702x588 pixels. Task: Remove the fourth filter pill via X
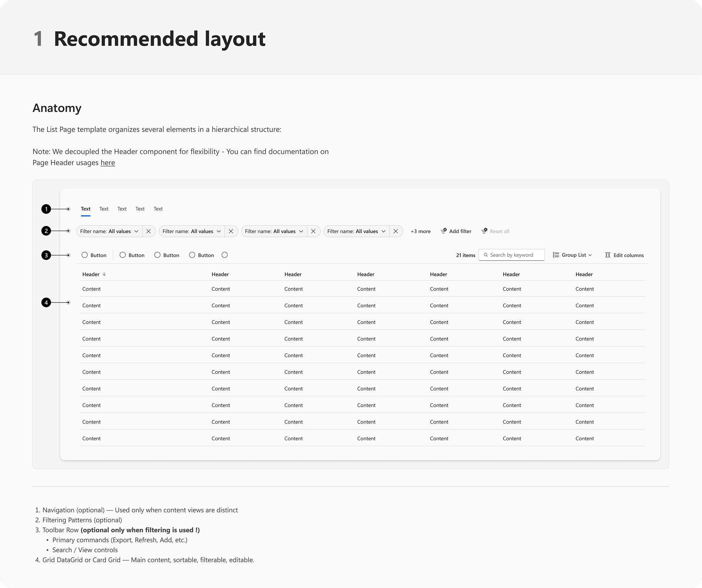[x=396, y=231]
